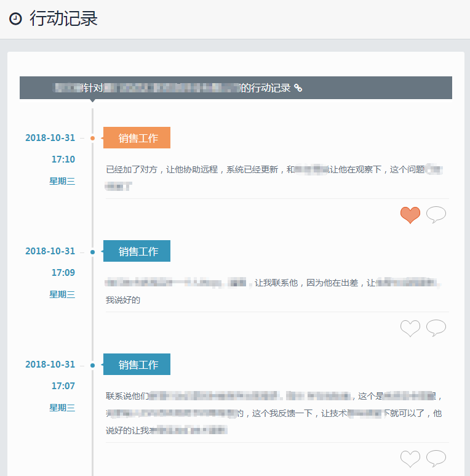Like the 17:07 sales record with the heart
470x476 pixels.
click(410, 458)
